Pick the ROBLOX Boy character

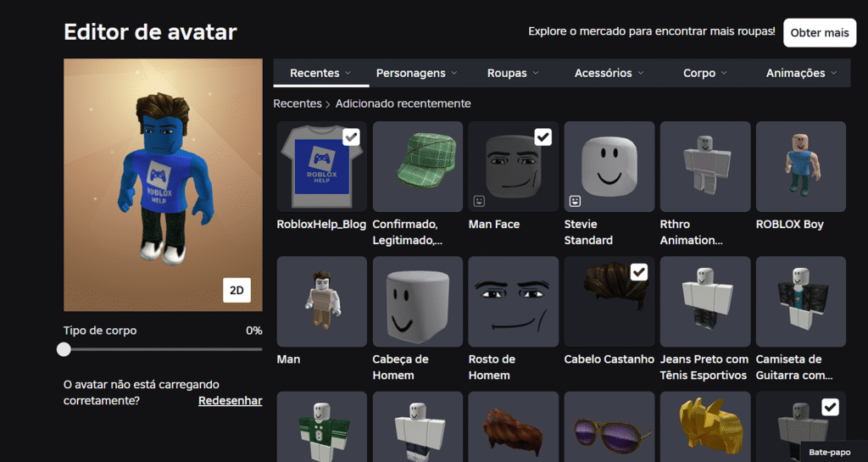pos(800,166)
